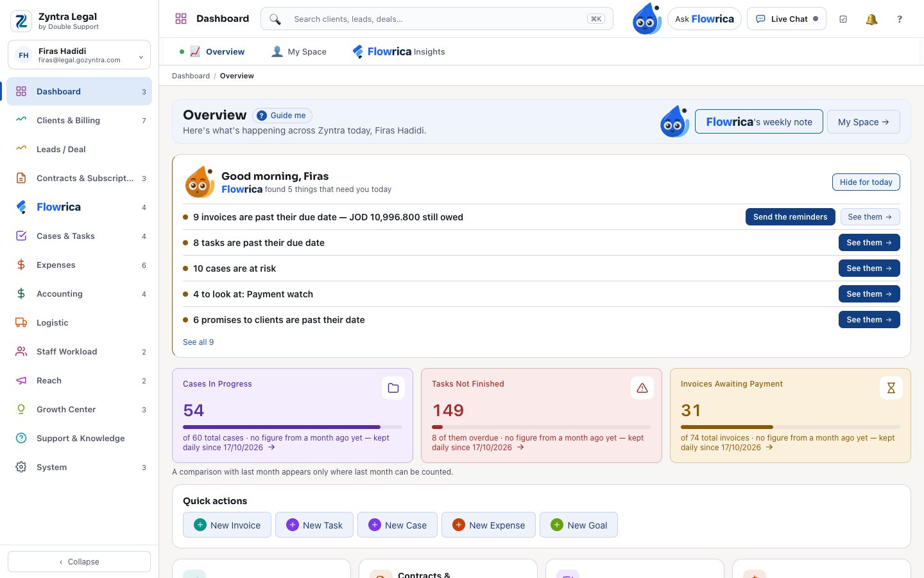The width and height of the screenshot is (924, 578).
Task: Click the folder icon on Cases In Progress card
Action: point(393,388)
